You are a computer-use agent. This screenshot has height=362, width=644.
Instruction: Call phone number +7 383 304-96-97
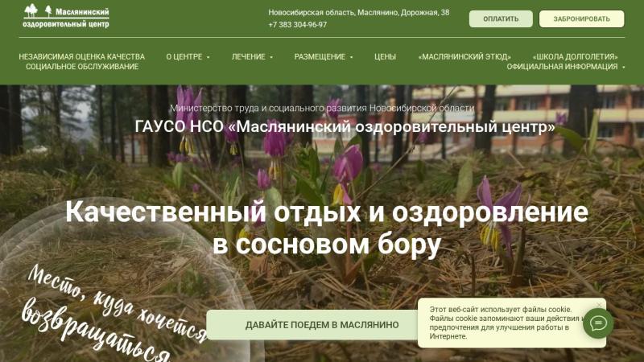point(298,25)
